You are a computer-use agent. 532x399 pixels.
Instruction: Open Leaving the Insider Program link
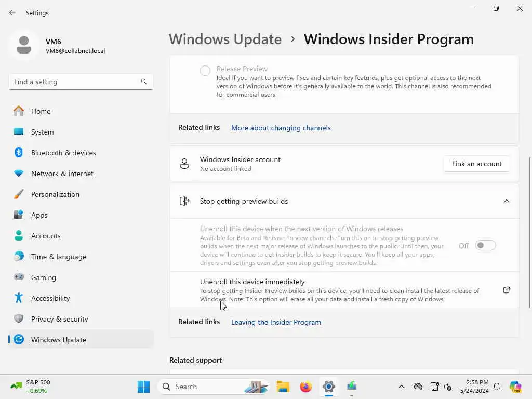(276, 322)
